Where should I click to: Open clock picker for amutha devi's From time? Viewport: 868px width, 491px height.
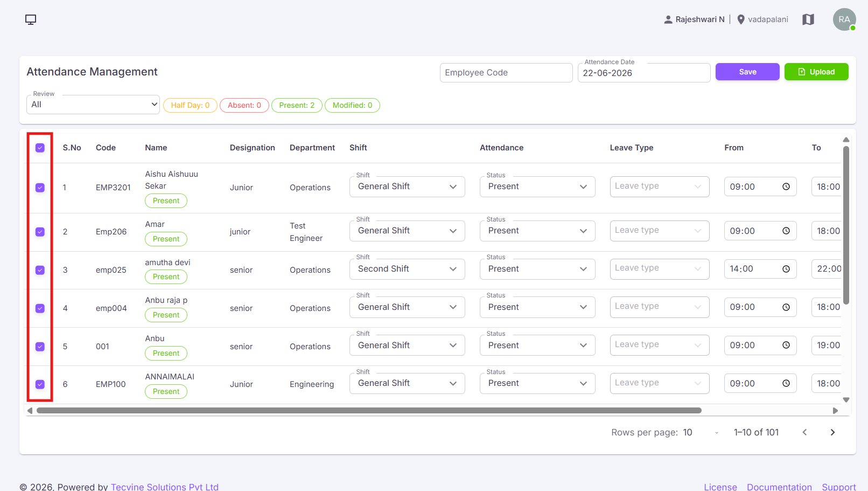coord(786,269)
